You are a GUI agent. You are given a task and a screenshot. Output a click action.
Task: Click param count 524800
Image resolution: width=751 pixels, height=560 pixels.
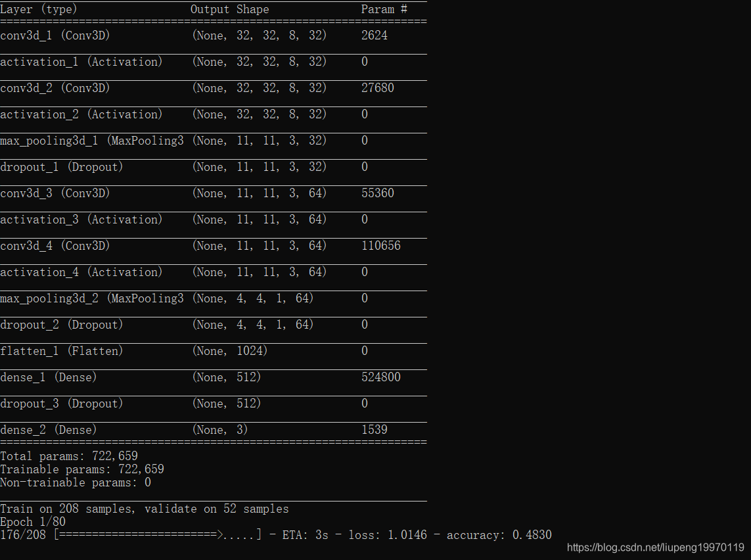(381, 377)
